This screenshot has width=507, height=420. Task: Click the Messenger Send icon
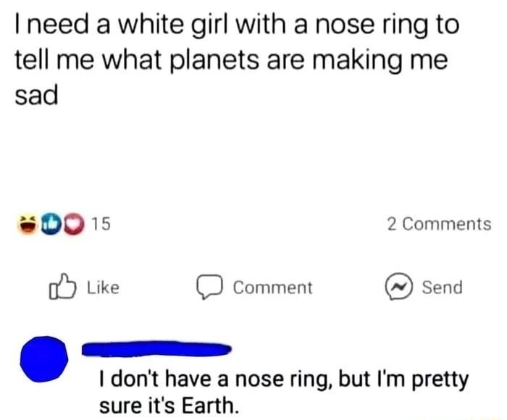coord(401,287)
